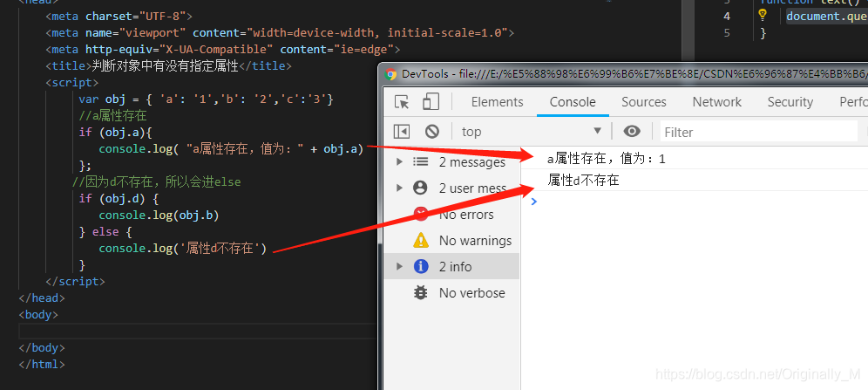Click the opening <script> tag line
Screen dimensions: 868x390
point(72,83)
